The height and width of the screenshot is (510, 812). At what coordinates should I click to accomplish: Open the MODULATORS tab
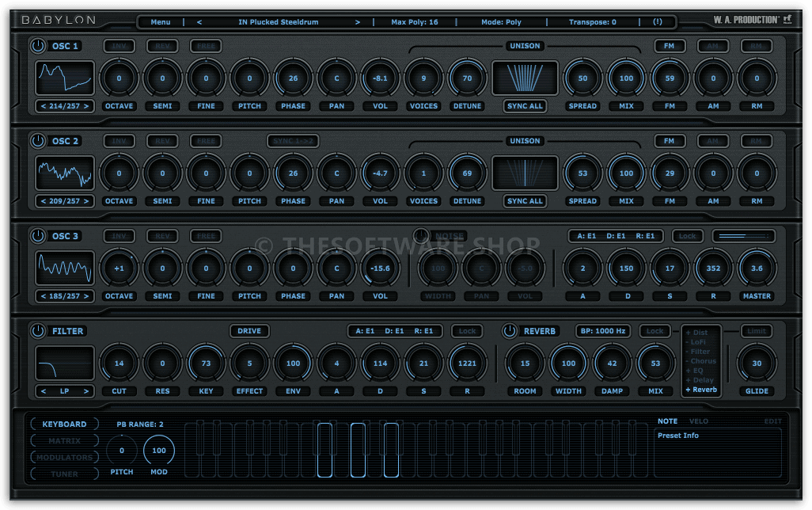click(64, 457)
